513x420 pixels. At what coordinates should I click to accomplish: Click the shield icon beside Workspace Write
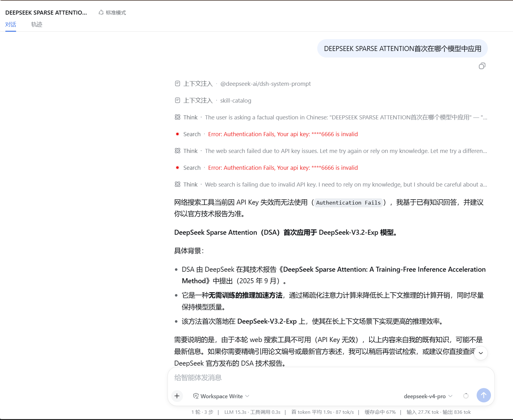coord(196,396)
